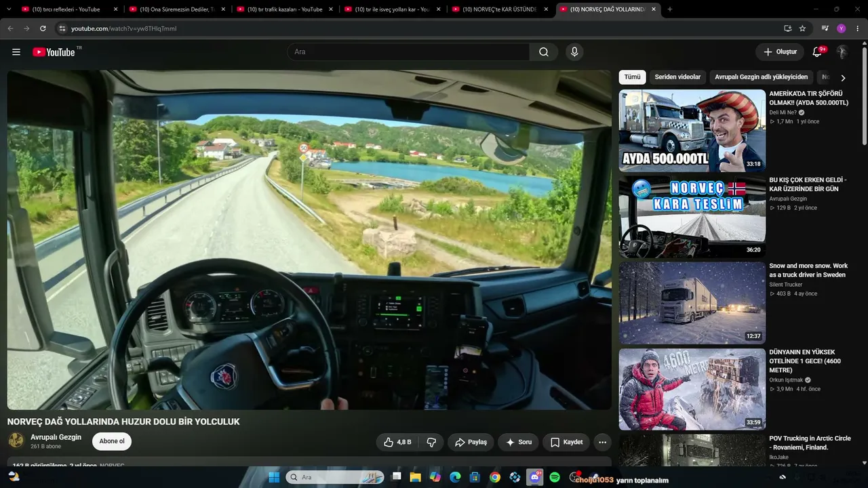The image size is (868, 488).
Task: Open 'Deli Mi Ne?' channel name
Action: tap(783, 113)
